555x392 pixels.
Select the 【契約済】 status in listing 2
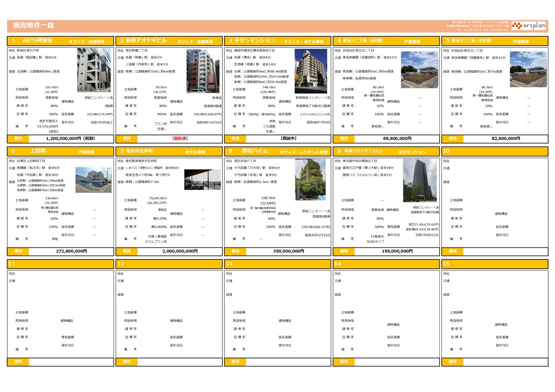click(180, 139)
